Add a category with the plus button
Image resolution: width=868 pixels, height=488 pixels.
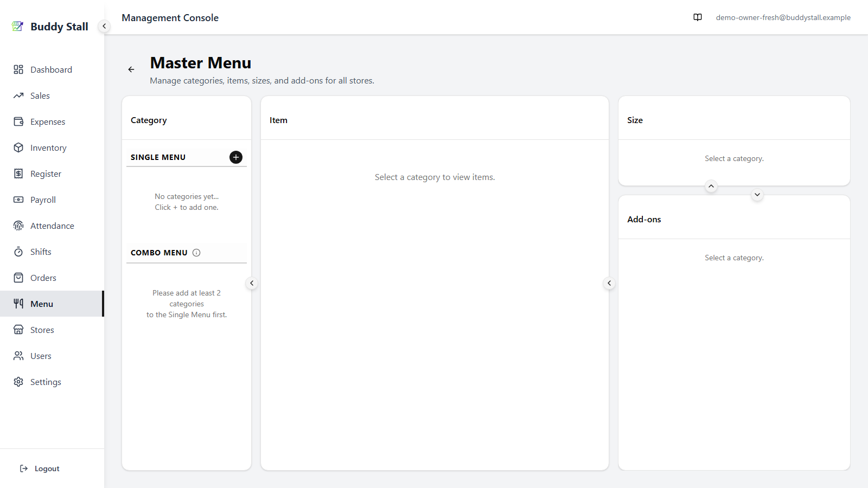click(x=236, y=157)
